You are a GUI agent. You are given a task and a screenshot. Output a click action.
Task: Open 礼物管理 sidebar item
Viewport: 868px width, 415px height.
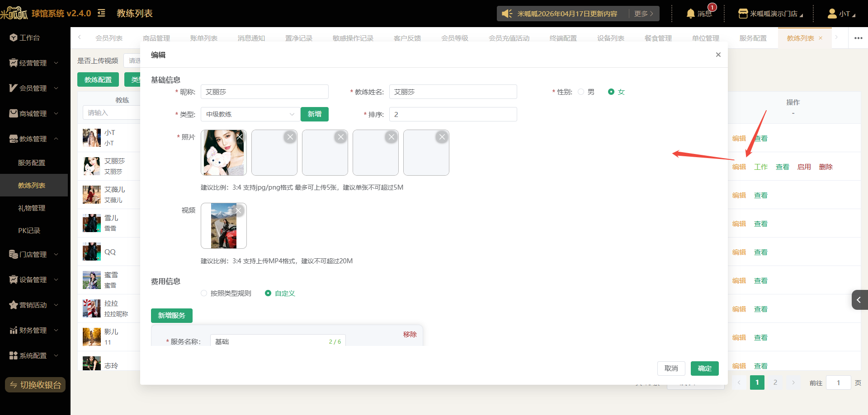pos(32,208)
